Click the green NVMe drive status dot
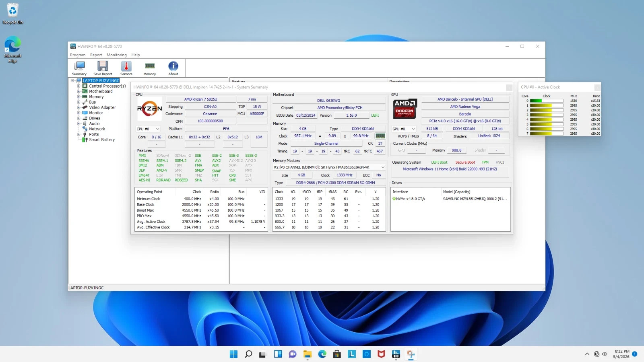Viewport: 644px width, 362px height. point(394,199)
